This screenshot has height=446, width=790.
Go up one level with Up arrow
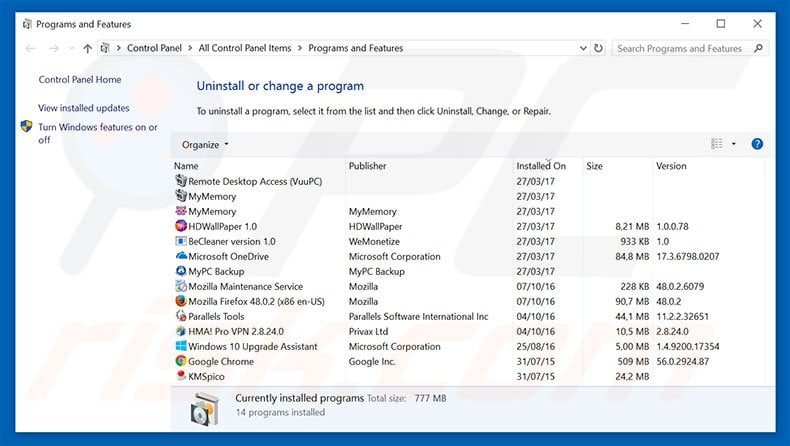[x=88, y=48]
